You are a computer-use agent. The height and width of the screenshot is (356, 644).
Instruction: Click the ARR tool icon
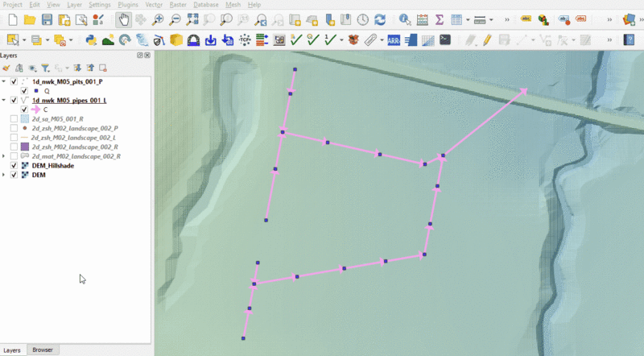point(394,39)
